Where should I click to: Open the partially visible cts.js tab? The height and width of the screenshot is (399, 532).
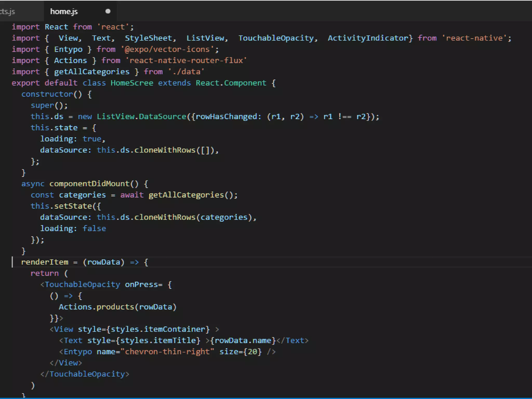8,12
